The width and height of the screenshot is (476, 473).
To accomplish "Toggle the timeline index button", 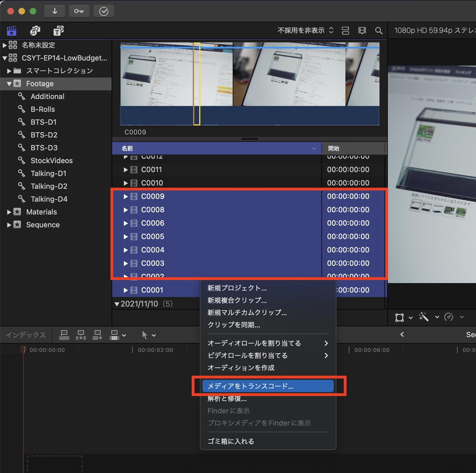I will [26, 335].
